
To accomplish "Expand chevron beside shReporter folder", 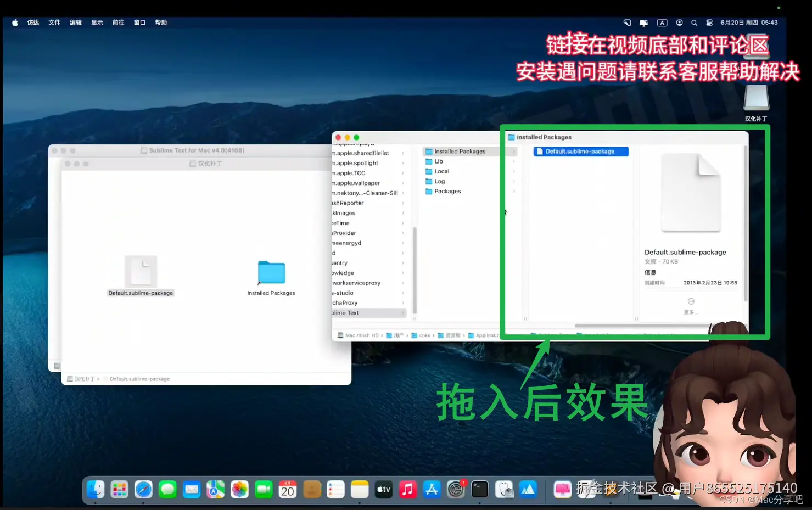I will click(x=403, y=203).
